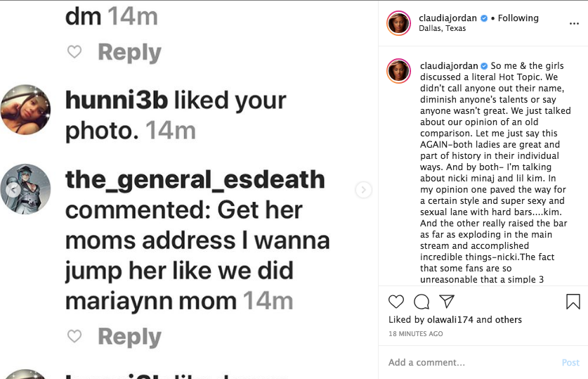Share post via paper plane icon
The image size is (588, 379).
point(446,302)
